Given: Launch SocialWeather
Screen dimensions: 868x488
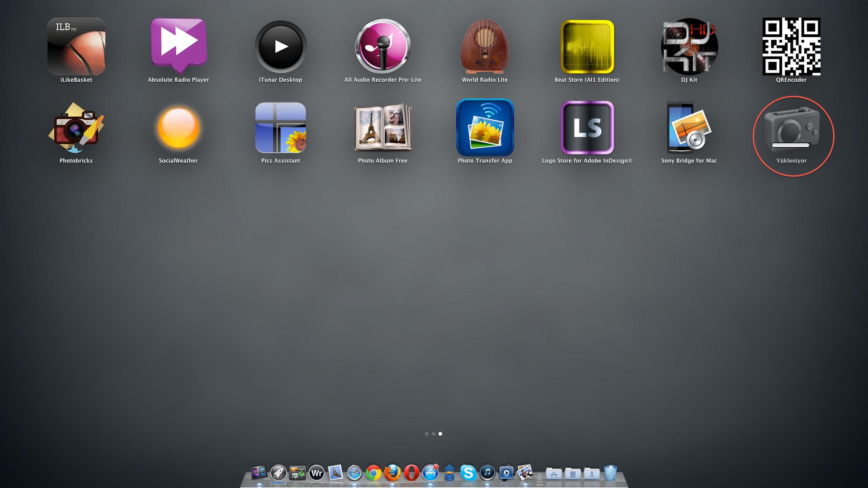Looking at the screenshot, I should coord(179,128).
